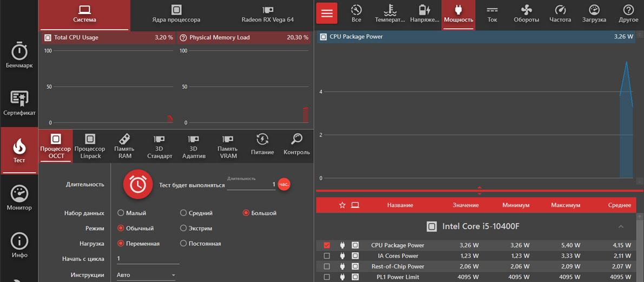Select the Процессор OCCT test
644x282 pixels.
point(55,146)
